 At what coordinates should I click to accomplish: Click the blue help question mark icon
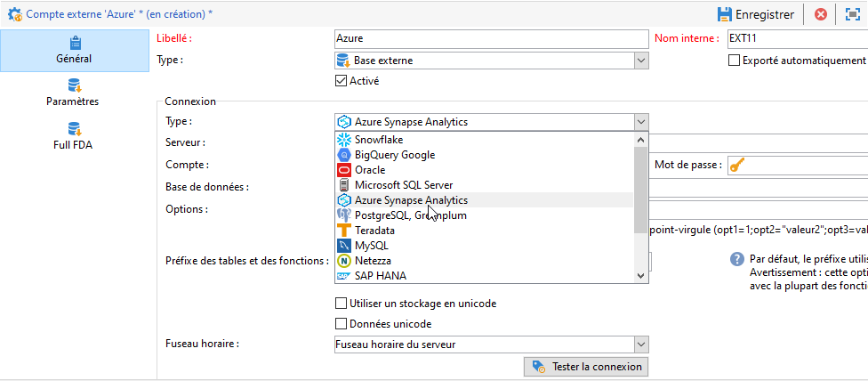[x=736, y=259]
